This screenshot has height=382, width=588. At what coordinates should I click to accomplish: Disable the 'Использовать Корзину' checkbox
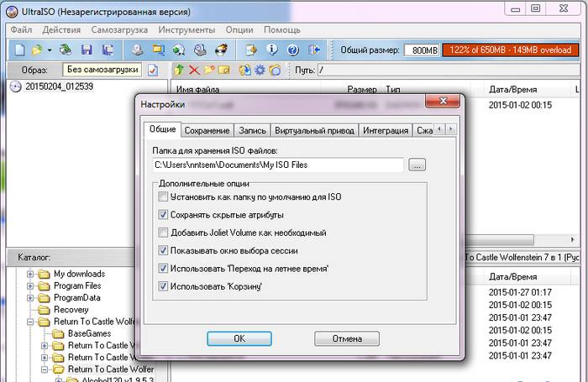163,286
